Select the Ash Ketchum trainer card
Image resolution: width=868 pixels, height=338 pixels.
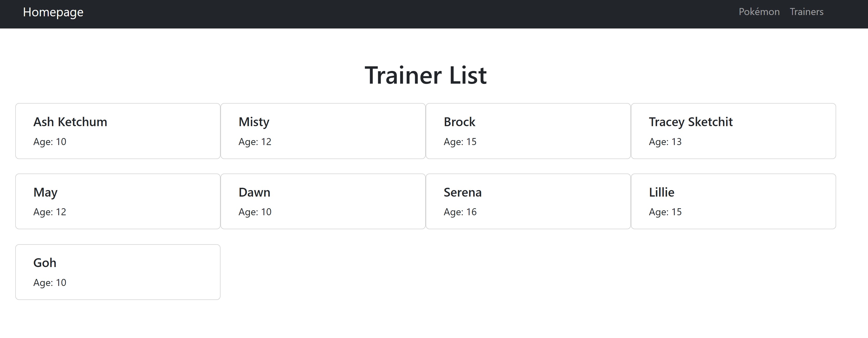tap(118, 131)
